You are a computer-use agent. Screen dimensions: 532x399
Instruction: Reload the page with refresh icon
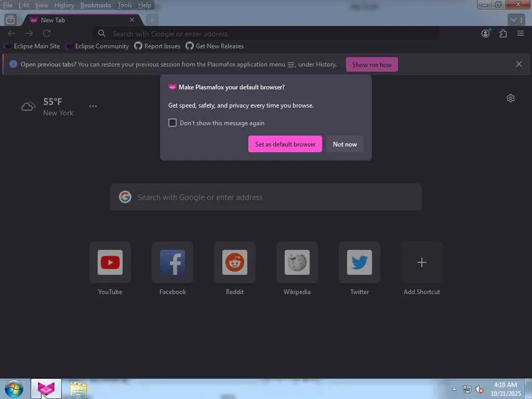point(47,33)
